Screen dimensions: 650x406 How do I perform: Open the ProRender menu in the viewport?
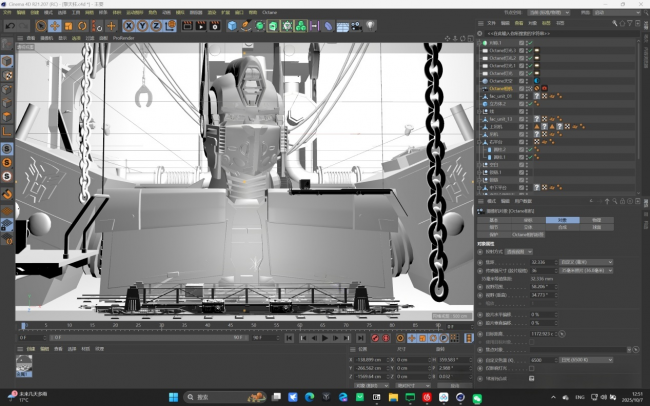point(123,38)
